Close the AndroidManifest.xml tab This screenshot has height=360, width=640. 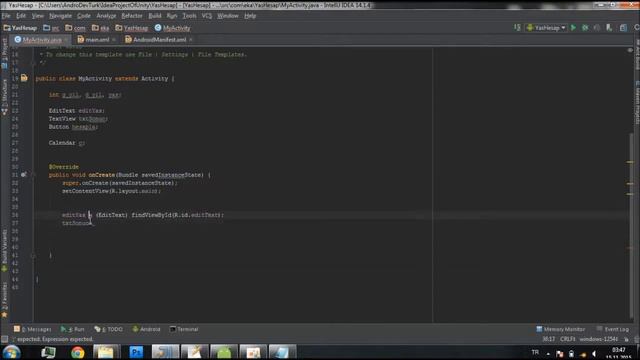pos(191,40)
